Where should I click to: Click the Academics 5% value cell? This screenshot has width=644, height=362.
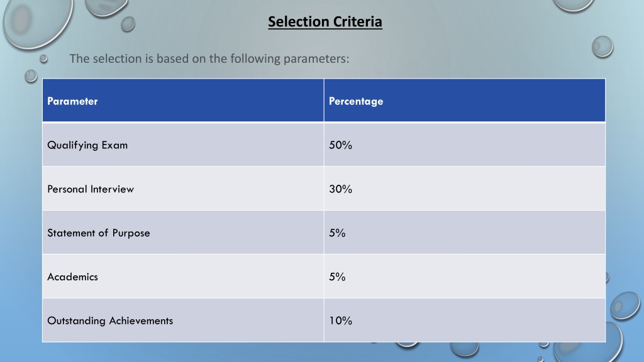465,277
